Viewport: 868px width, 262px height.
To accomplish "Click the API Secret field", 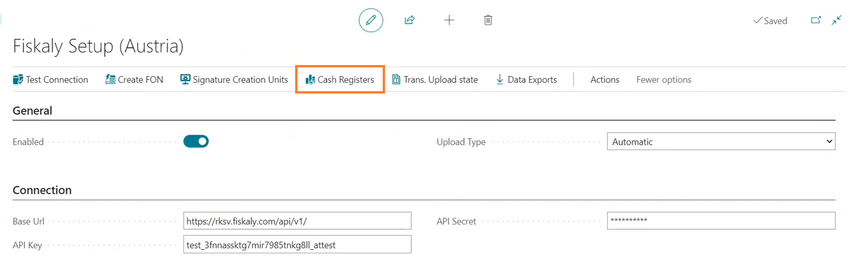I will point(721,221).
